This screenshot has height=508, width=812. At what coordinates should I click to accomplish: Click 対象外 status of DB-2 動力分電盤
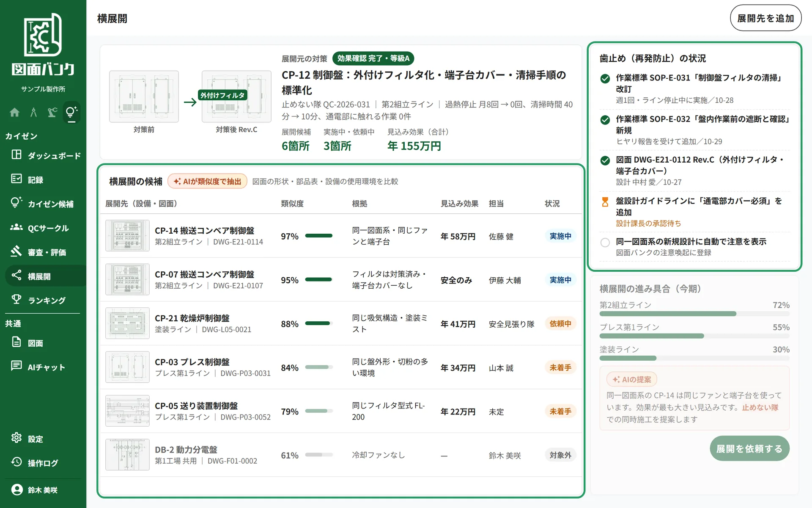pos(560,455)
